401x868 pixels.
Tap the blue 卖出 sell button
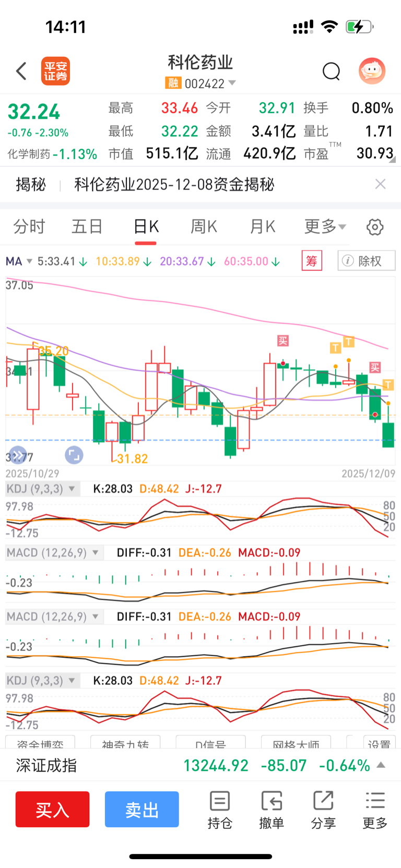click(x=142, y=810)
